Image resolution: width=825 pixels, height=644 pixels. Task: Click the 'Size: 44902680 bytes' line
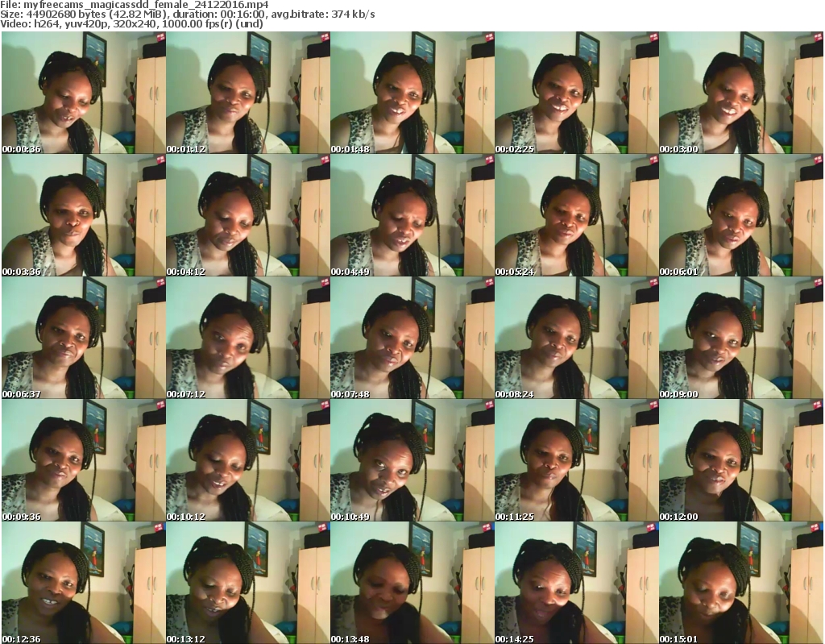pyautogui.click(x=187, y=15)
